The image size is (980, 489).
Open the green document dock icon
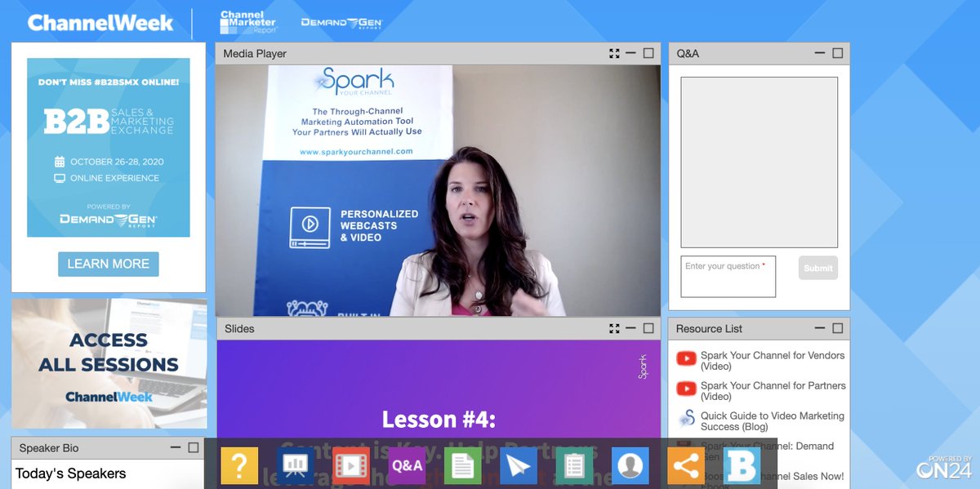tap(462, 466)
